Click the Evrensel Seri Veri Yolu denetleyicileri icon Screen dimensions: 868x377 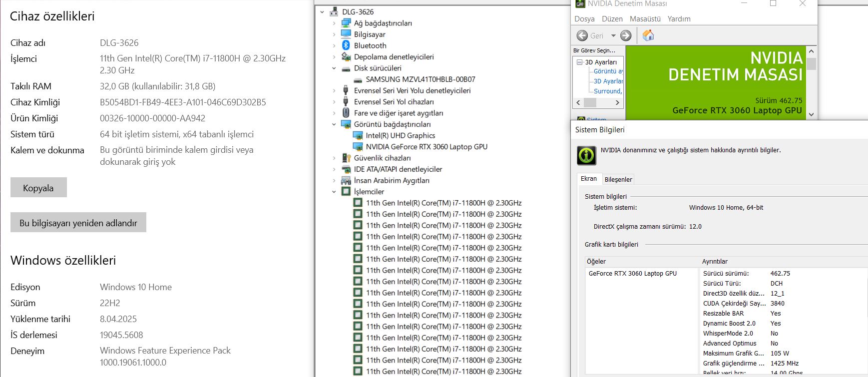[346, 90]
